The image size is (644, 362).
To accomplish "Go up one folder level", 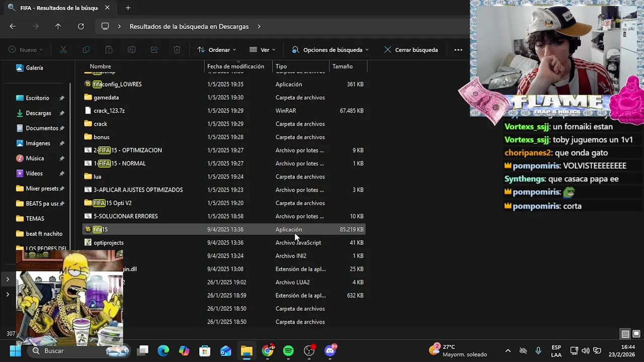I will click(x=58, y=26).
